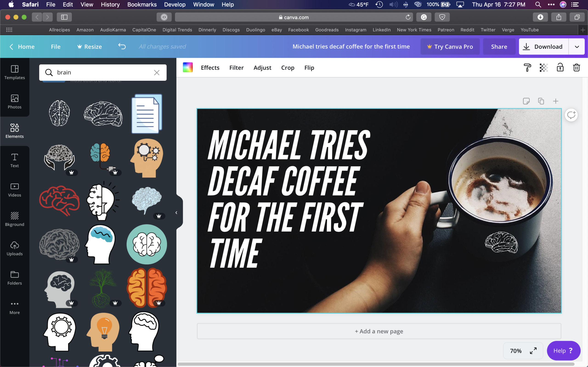
Task: Select the Crop tool icon
Action: coord(287,68)
